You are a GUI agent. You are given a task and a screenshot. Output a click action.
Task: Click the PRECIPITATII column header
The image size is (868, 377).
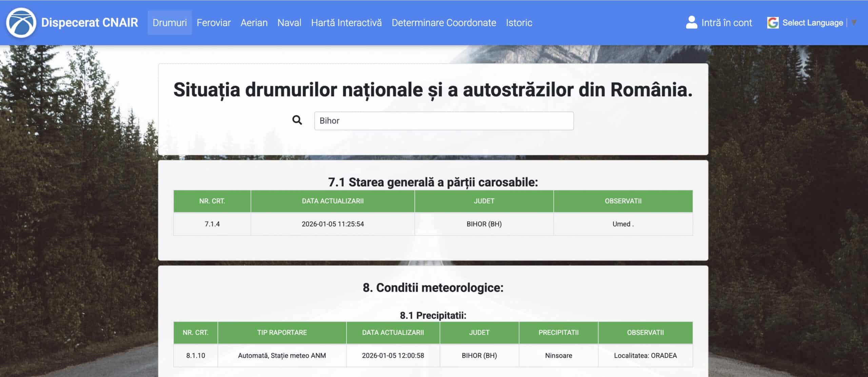pos(558,333)
